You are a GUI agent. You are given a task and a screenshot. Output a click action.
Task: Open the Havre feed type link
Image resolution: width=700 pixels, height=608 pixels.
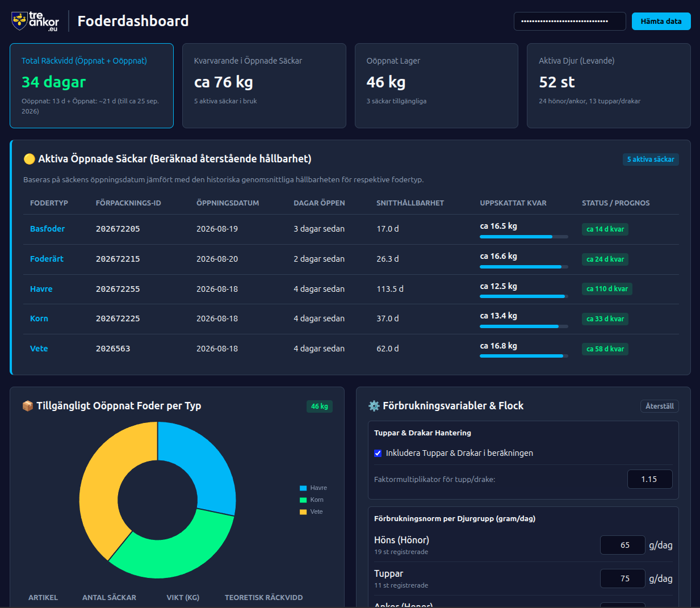pos(41,289)
